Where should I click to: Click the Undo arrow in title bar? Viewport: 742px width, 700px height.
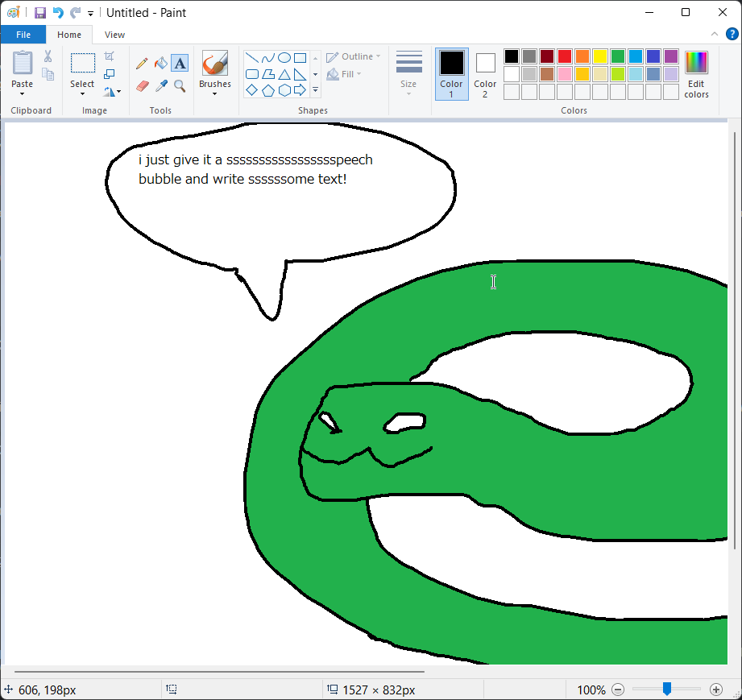[x=58, y=12]
